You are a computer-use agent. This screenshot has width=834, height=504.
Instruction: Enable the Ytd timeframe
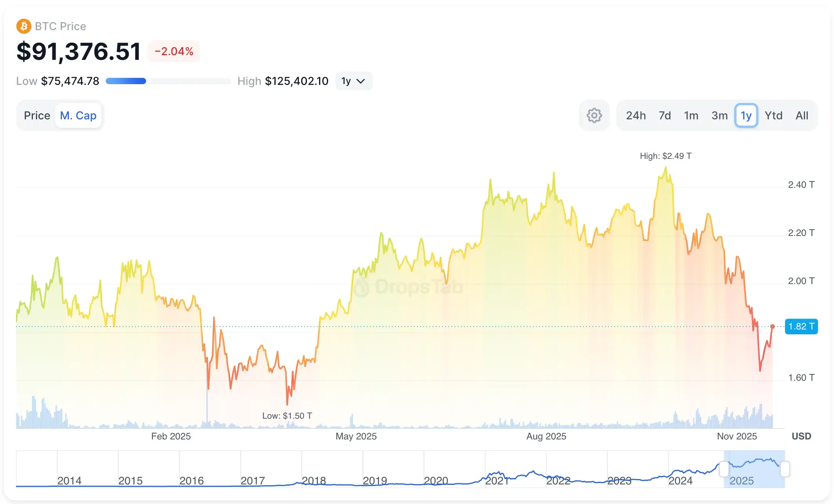(x=773, y=115)
